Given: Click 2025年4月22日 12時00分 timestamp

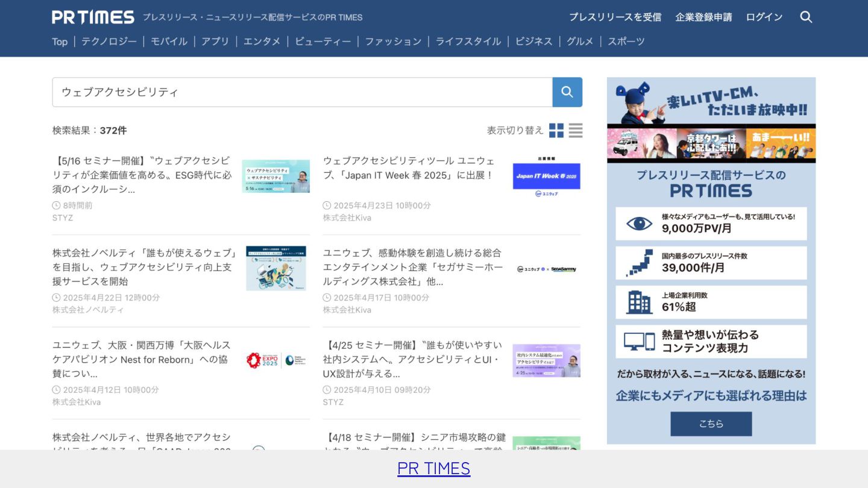Looking at the screenshot, I should pyautogui.click(x=112, y=298).
